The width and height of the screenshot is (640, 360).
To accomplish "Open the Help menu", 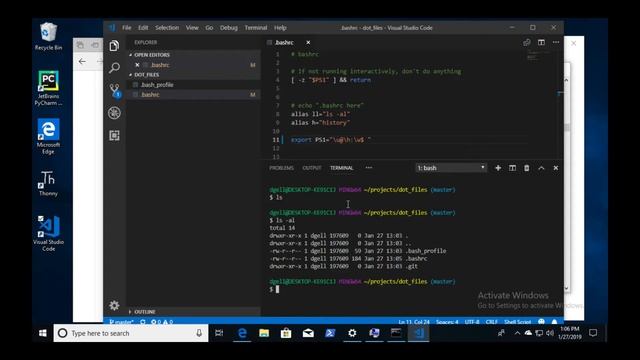I will (x=280, y=28).
